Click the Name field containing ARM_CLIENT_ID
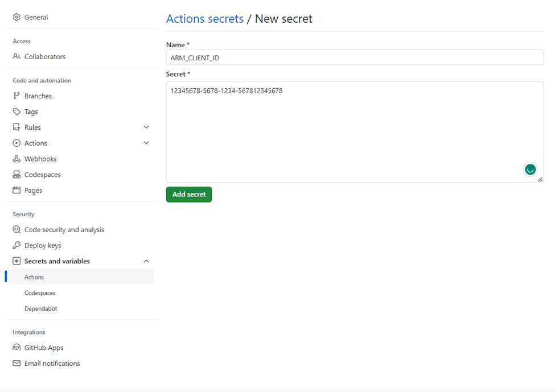The width and height of the screenshot is (555, 392). click(355, 57)
